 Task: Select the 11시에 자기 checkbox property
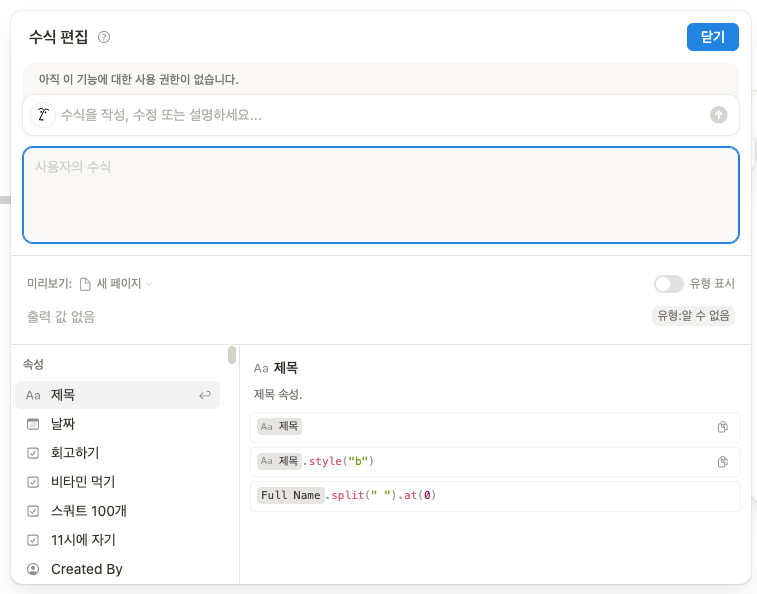tap(117, 540)
